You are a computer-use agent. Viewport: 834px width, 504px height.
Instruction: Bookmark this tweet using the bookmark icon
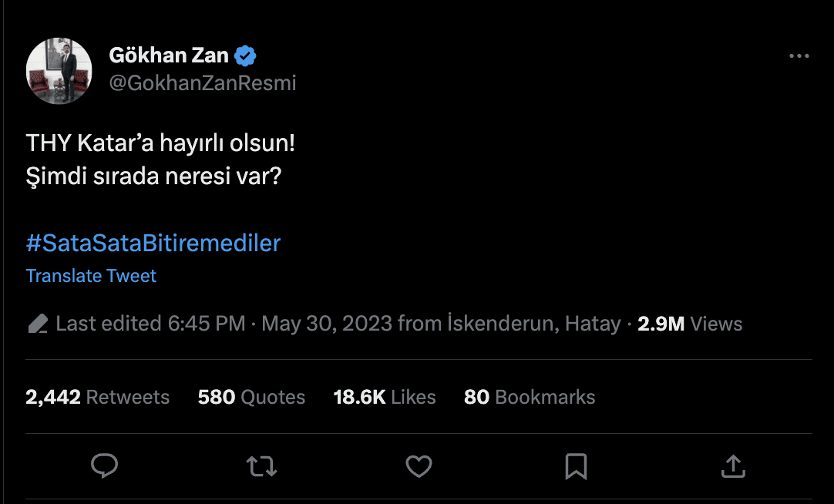[576, 465]
